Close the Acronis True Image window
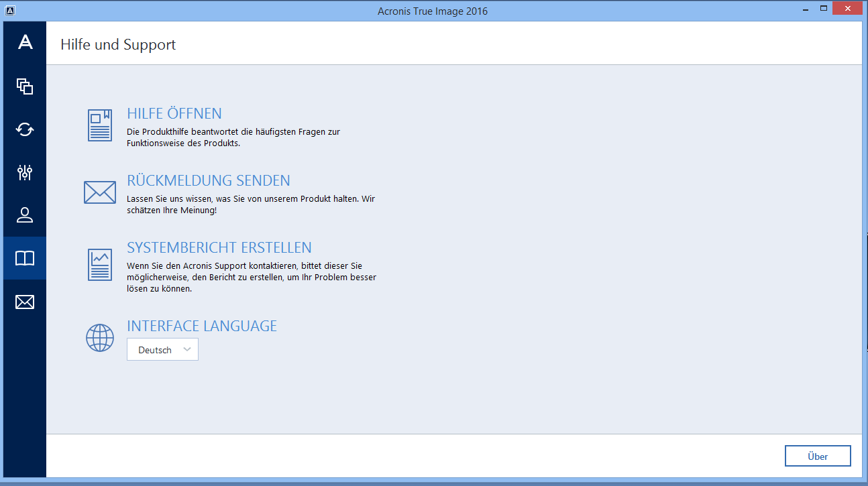Screen dimensions: 868x486 pos(848,9)
